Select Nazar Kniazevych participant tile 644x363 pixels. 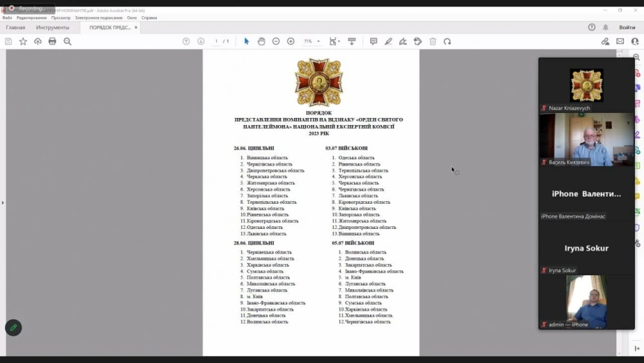point(587,85)
